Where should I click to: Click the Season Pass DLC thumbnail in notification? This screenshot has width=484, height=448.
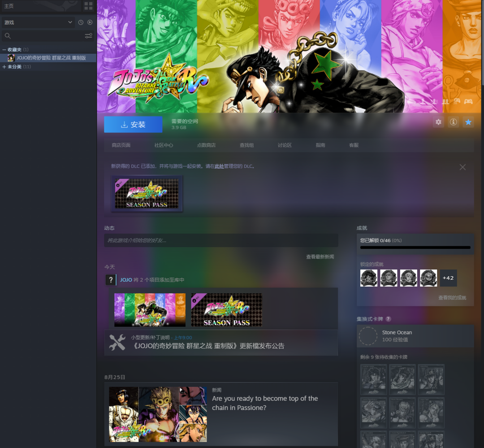[x=147, y=193]
